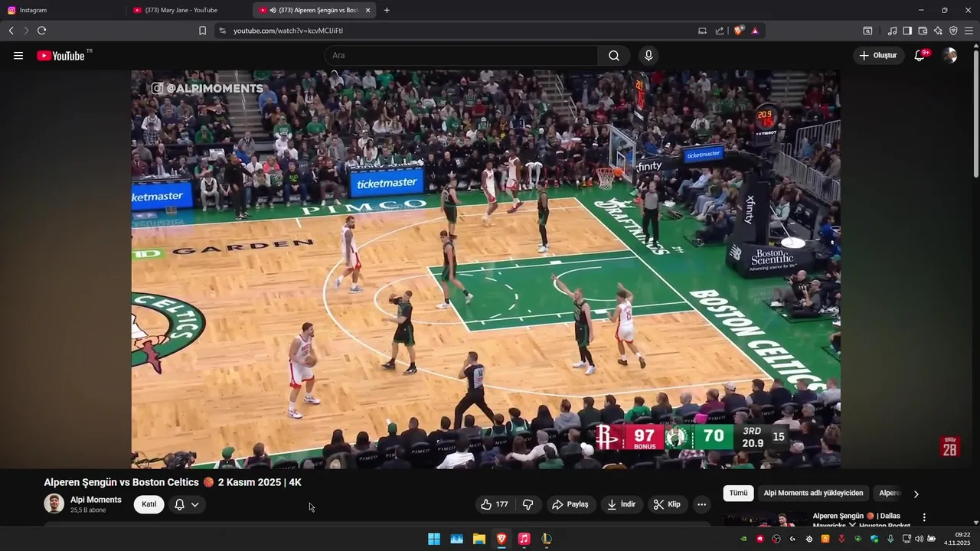Switch to the Mary Jane - YouTube tab

tap(189, 10)
